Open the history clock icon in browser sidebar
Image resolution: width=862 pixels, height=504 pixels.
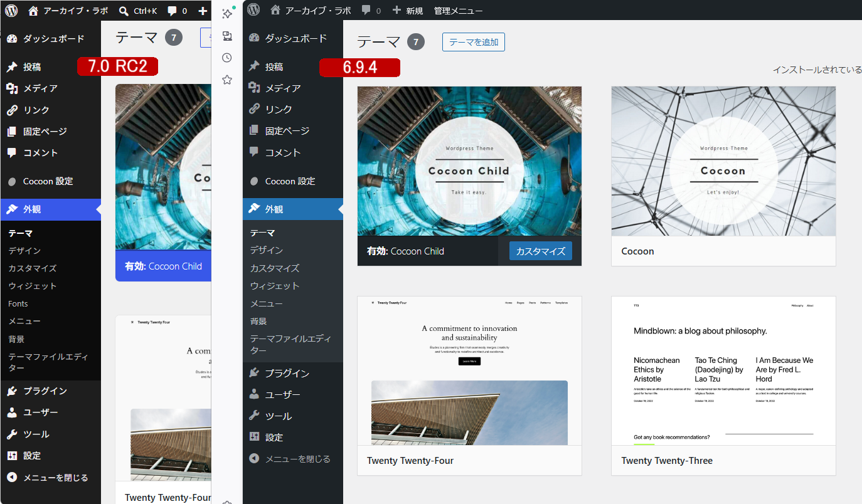227,58
